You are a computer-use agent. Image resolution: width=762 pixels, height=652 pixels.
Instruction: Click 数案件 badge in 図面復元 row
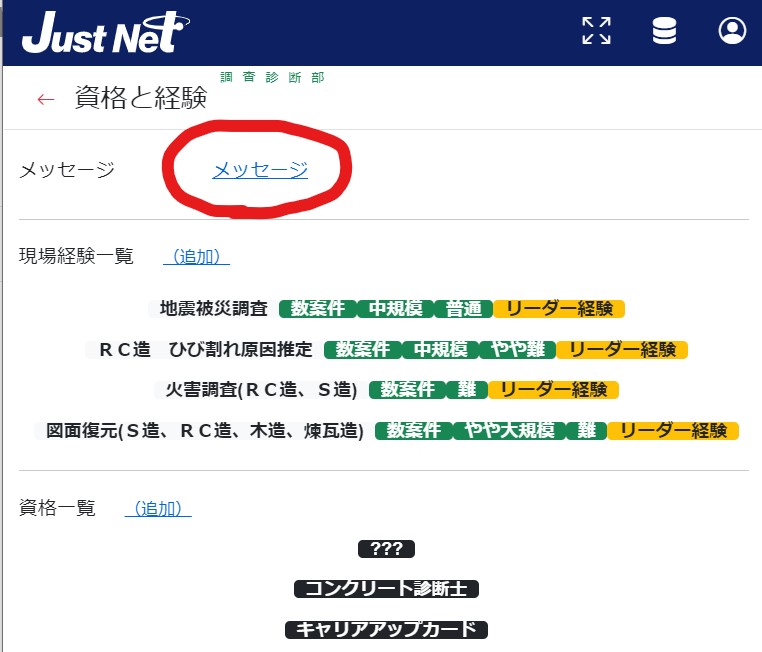[x=414, y=430]
